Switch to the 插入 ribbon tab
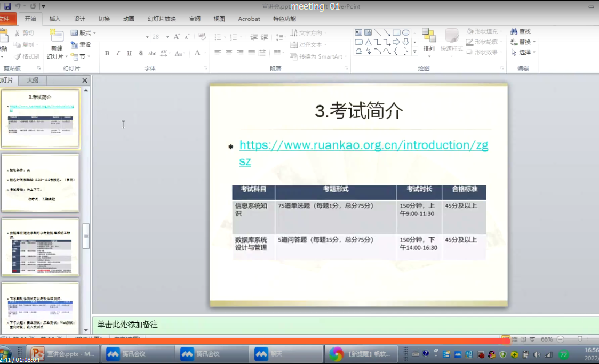The width and height of the screenshot is (599, 364). pyautogui.click(x=55, y=19)
